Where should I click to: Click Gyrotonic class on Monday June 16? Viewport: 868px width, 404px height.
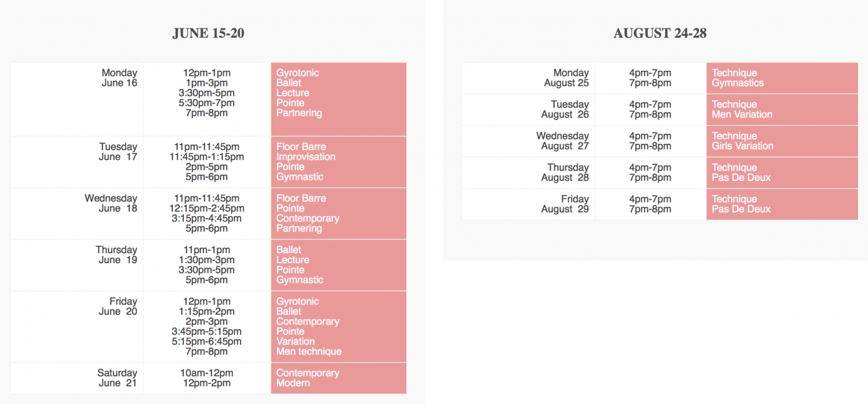tap(298, 73)
